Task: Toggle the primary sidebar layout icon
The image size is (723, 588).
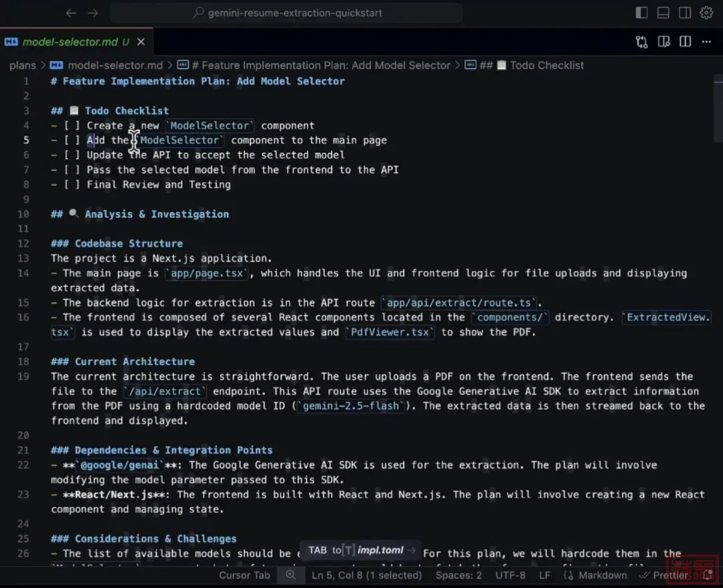Action: (x=641, y=13)
